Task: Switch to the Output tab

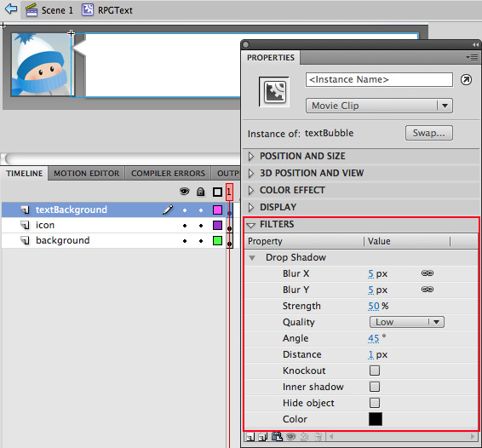Action: tap(227, 174)
